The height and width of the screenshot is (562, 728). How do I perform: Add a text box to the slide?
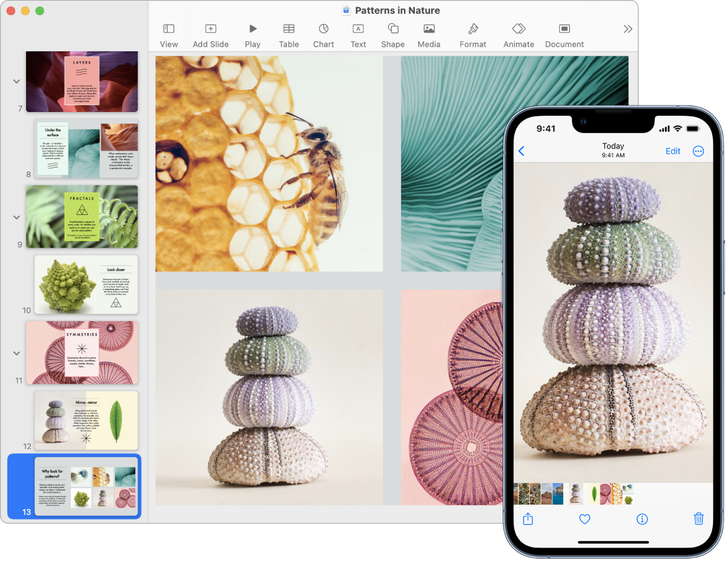click(x=358, y=33)
